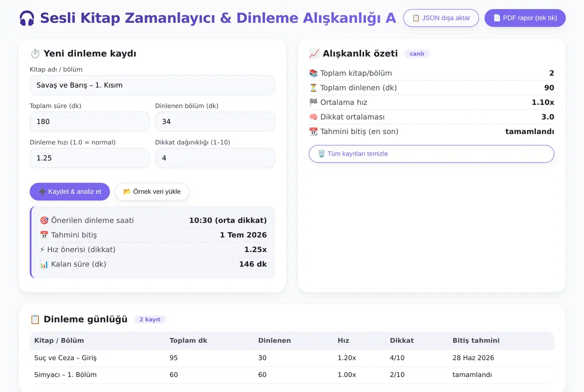Click the Dikkat column header

[x=402, y=340]
